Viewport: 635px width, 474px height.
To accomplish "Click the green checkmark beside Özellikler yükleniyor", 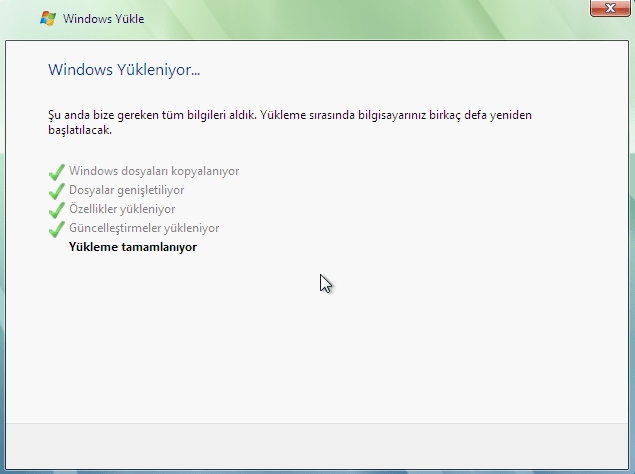I will click(x=57, y=210).
